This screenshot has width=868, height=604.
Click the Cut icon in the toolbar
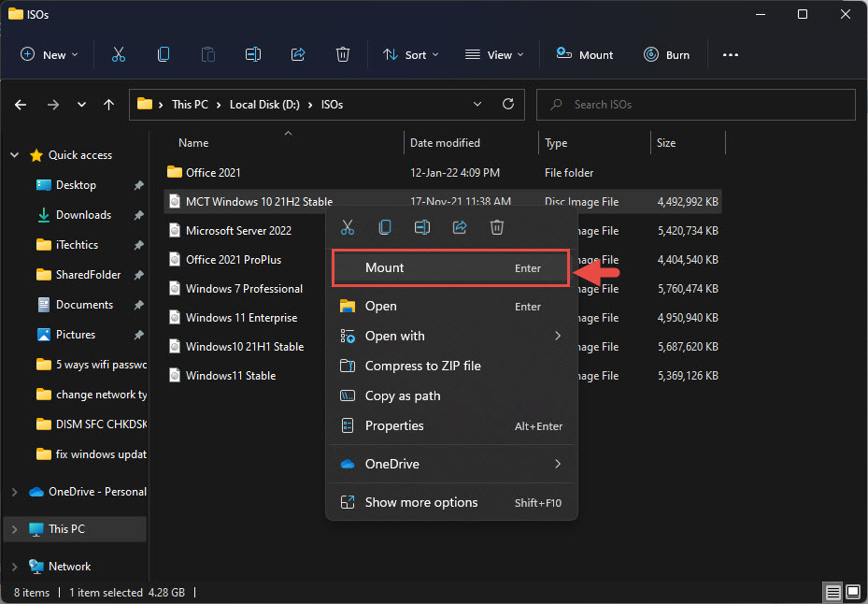tap(119, 54)
